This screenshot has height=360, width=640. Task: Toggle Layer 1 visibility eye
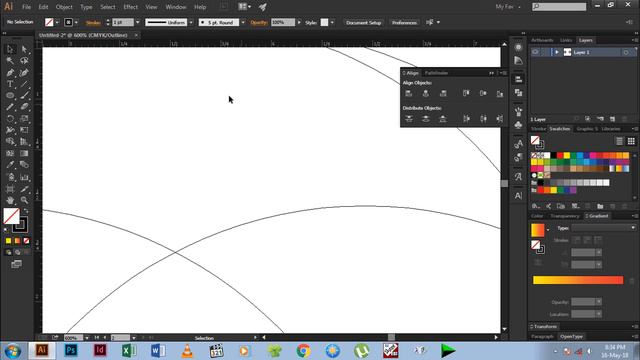click(535, 52)
